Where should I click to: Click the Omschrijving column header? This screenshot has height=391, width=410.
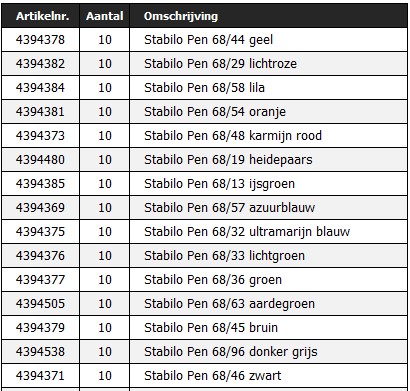tap(181, 16)
